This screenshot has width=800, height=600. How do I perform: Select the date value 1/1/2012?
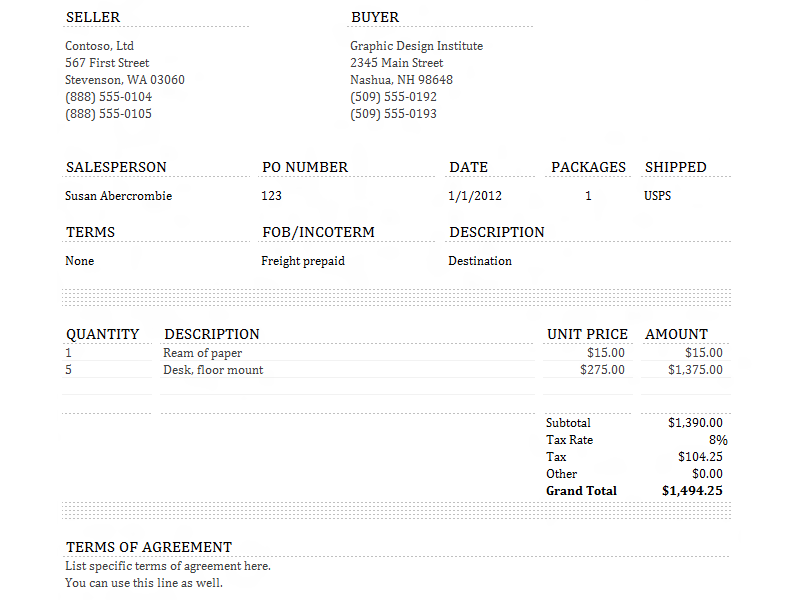tap(475, 196)
